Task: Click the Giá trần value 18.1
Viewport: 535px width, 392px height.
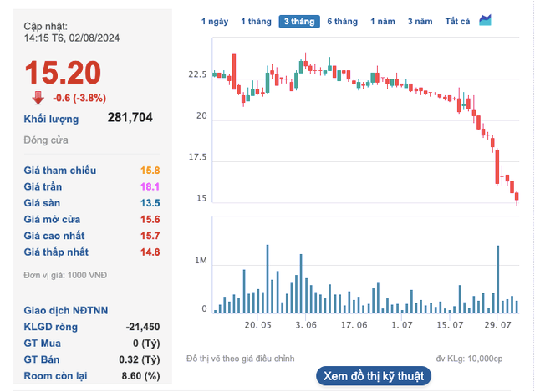Action: pyautogui.click(x=150, y=186)
